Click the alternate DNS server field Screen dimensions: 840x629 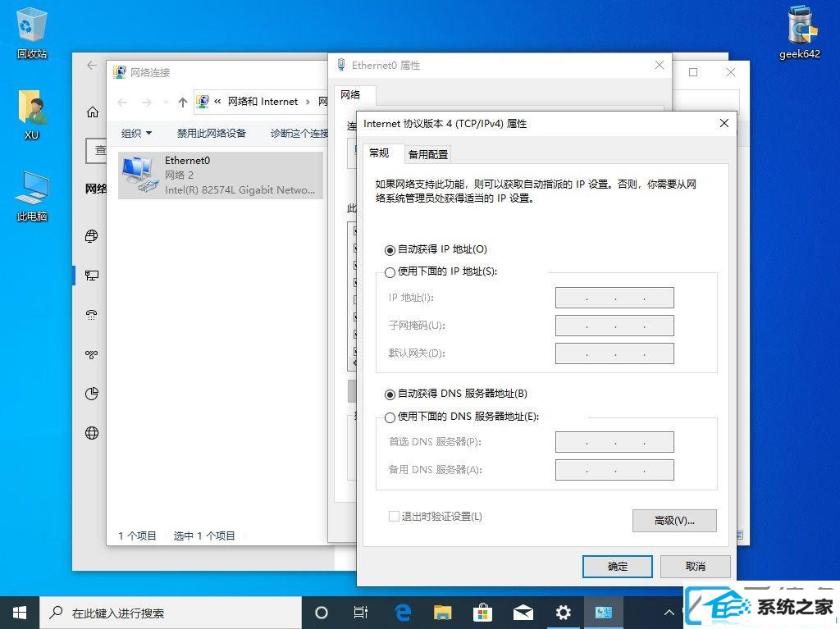614,470
